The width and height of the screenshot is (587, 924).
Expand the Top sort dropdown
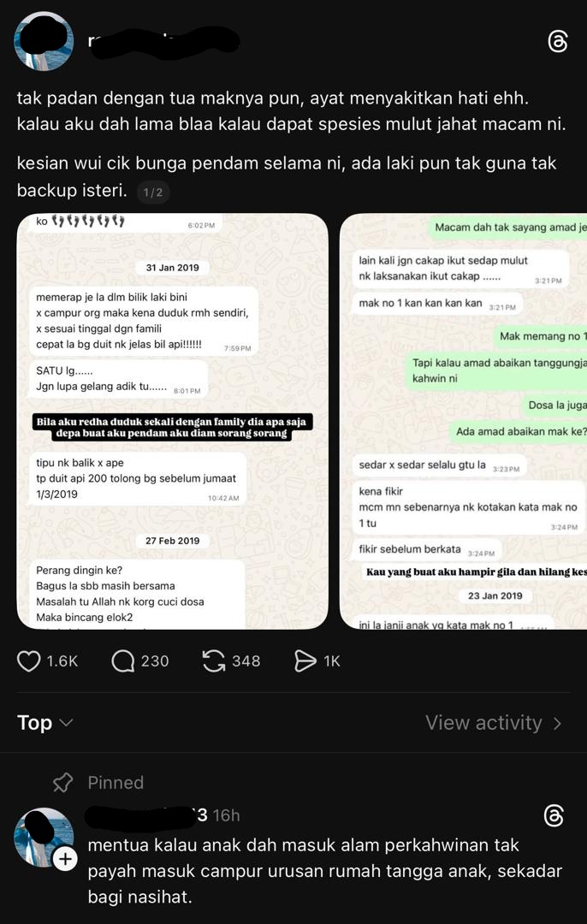[44, 722]
